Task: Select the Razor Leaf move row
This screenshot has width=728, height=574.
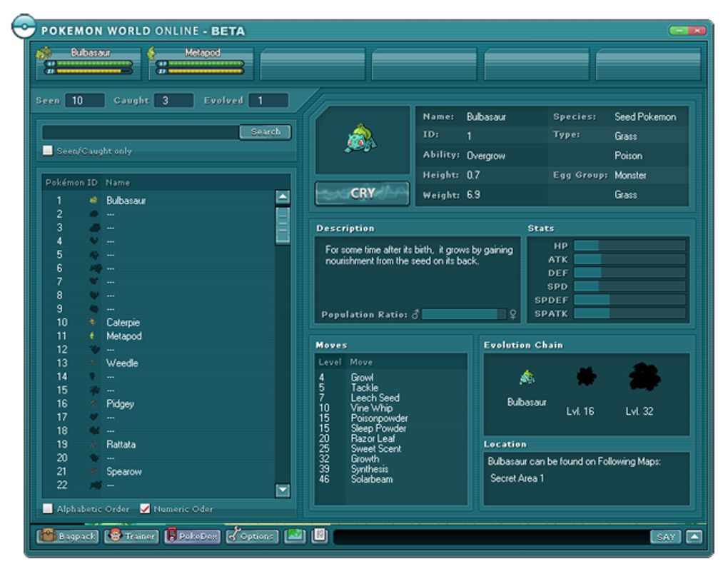Action: click(x=390, y=438)
